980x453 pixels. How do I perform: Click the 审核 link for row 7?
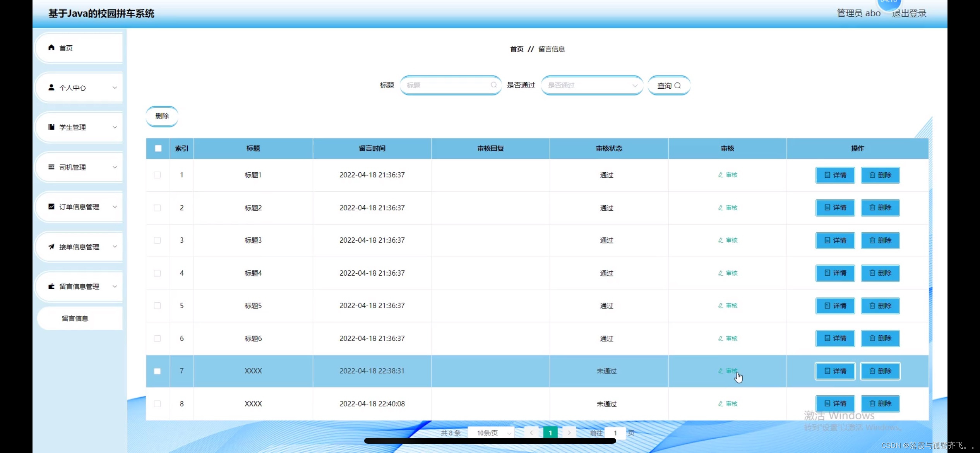coord(728,371)
